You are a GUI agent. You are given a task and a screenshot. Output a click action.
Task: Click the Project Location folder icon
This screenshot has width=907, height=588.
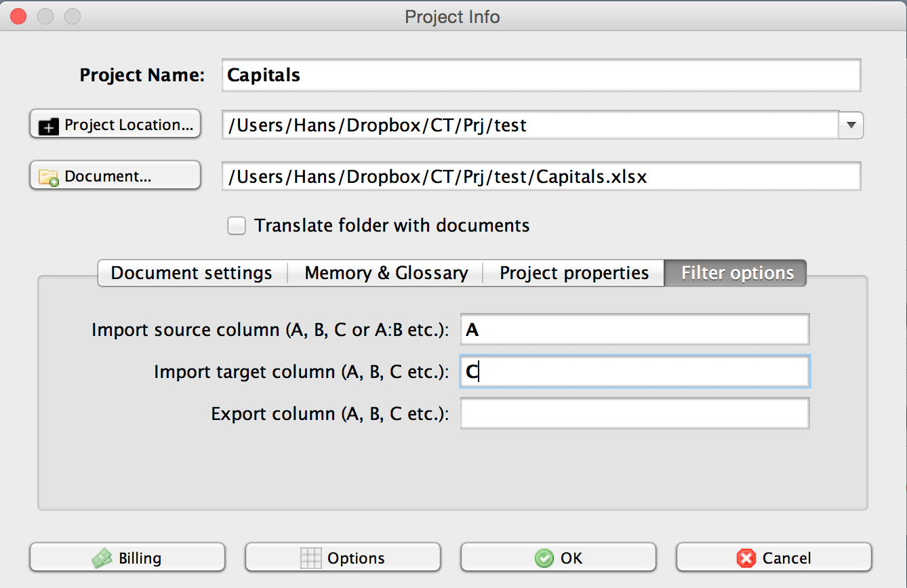point(49,126)
